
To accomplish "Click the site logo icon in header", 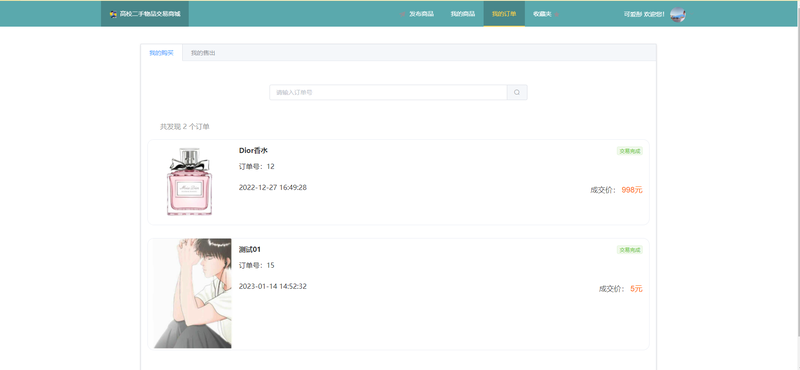I will pyautogui.click(x=113, y=14).
